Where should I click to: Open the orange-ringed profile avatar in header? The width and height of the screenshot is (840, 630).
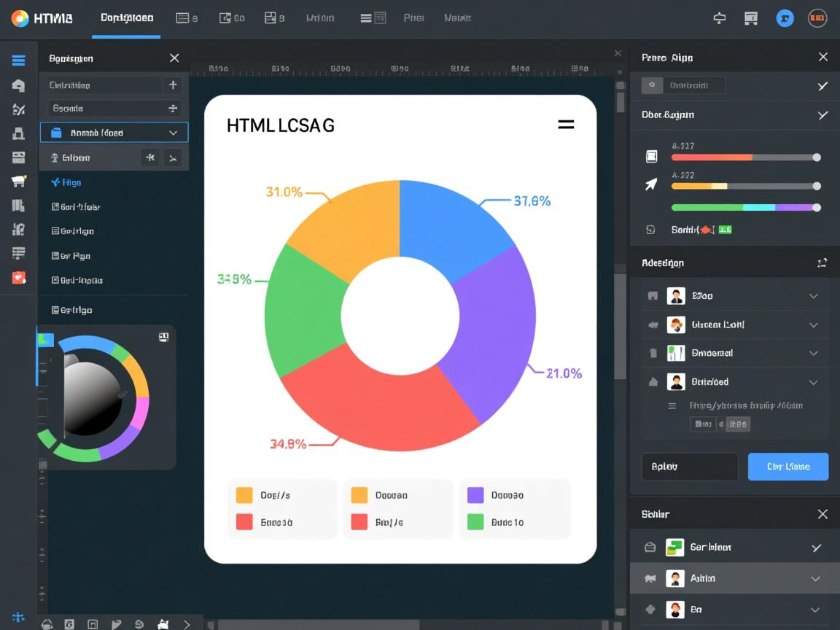click(x=817, y=19)
